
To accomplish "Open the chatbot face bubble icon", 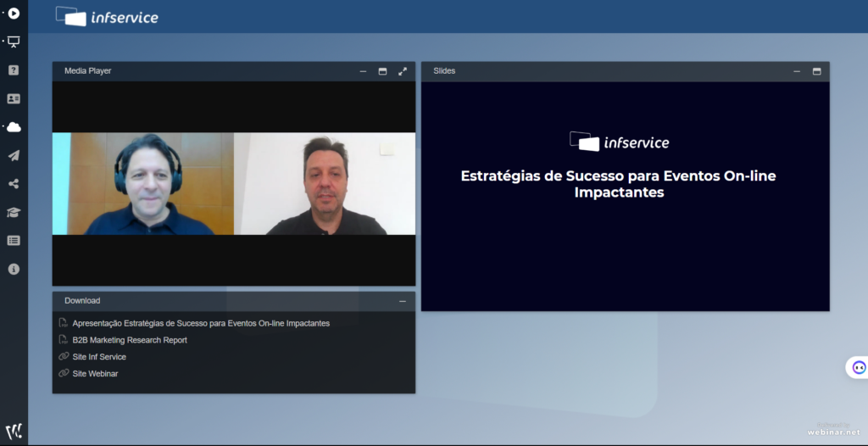I will (x=859, y=367).
